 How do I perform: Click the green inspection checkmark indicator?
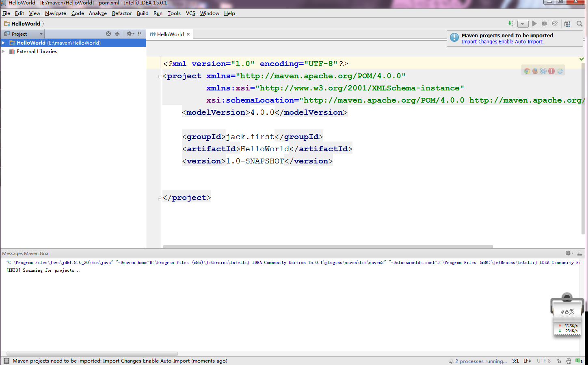582,59
